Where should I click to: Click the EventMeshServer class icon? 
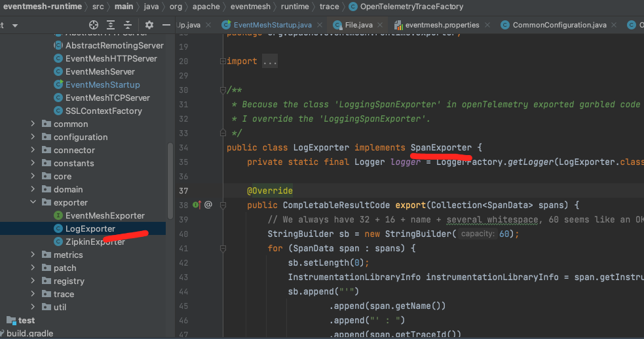click(58, 72)
